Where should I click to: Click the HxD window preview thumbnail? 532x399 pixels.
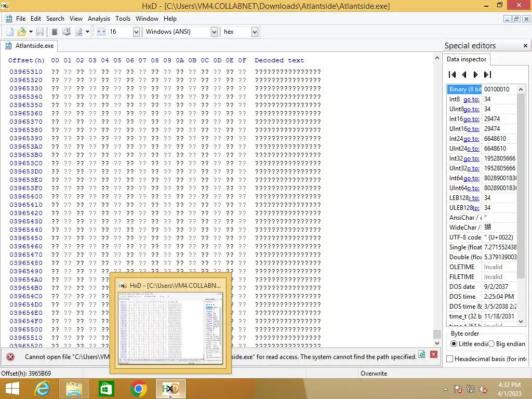pos(170,328)
